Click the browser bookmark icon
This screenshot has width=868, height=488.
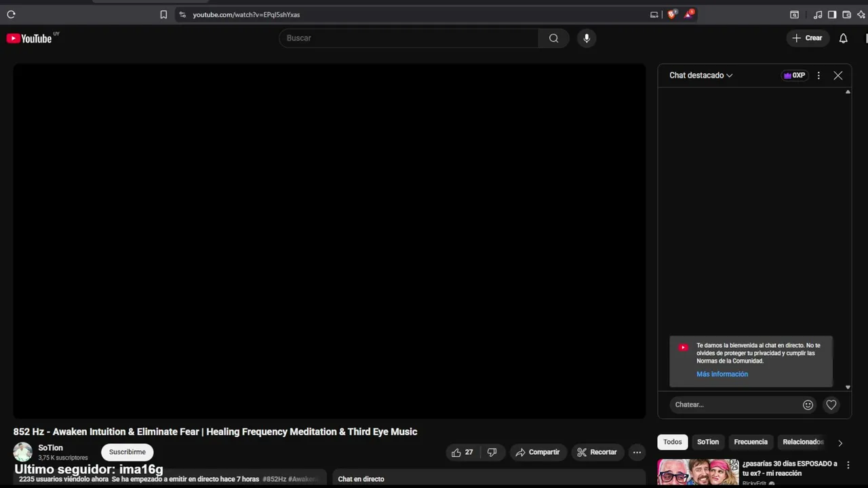pos(163,14)
